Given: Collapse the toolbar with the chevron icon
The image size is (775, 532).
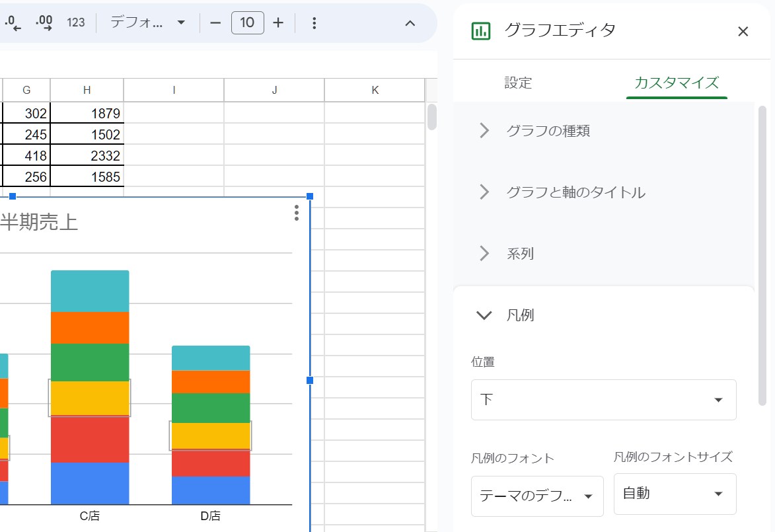Looking at the screenshot, I should click(x=410, y=22).
